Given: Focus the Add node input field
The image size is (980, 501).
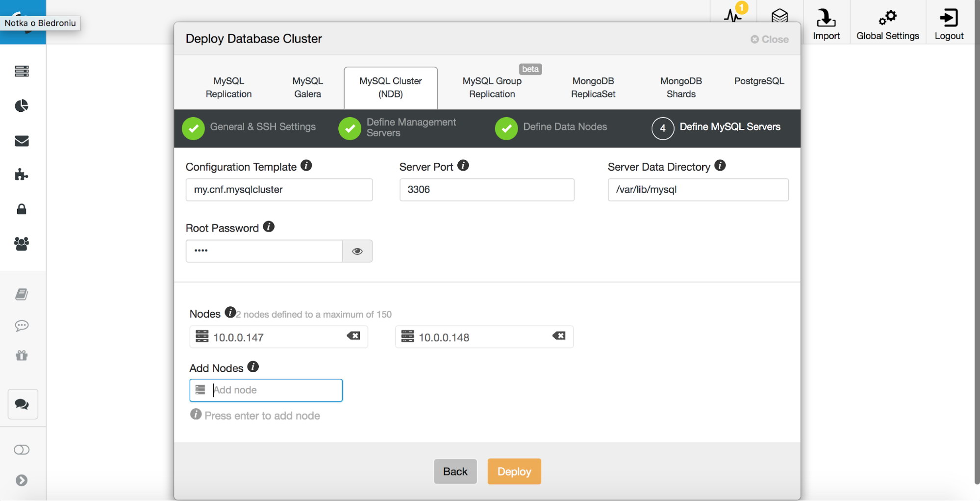Looking at the screenshot, I should coord(266,390).
